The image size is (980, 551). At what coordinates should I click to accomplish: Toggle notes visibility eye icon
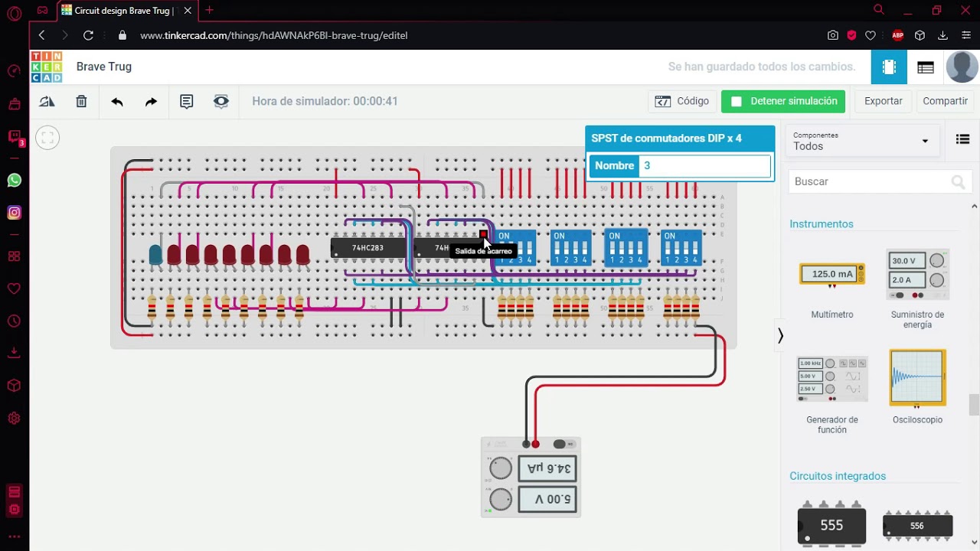[221, 101]
